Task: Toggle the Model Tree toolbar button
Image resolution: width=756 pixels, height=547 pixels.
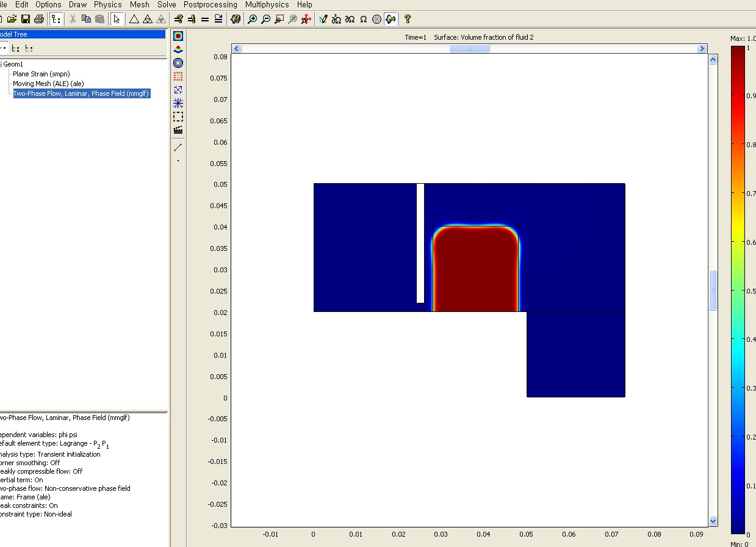Action: click(56, 19)
